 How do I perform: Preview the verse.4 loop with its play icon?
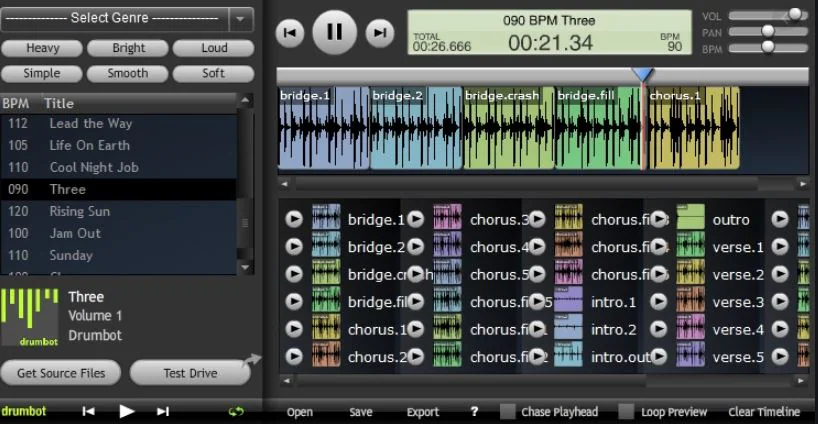coord(659,329)
